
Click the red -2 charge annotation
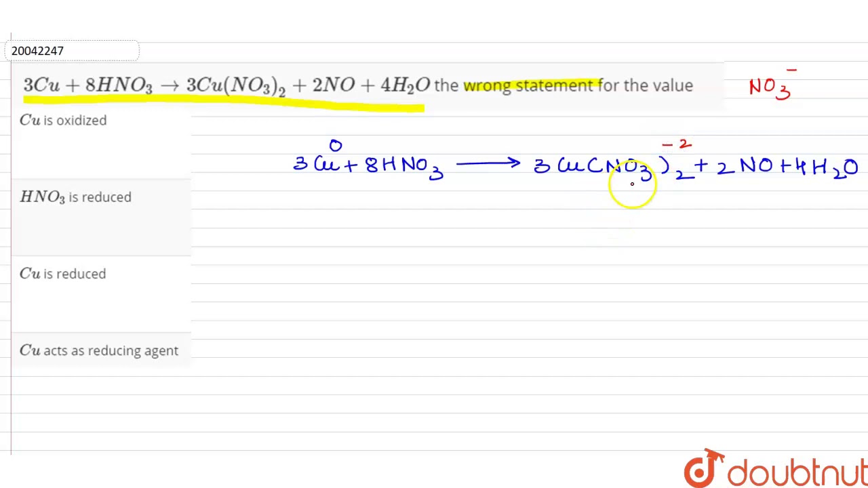click(677, 144)
